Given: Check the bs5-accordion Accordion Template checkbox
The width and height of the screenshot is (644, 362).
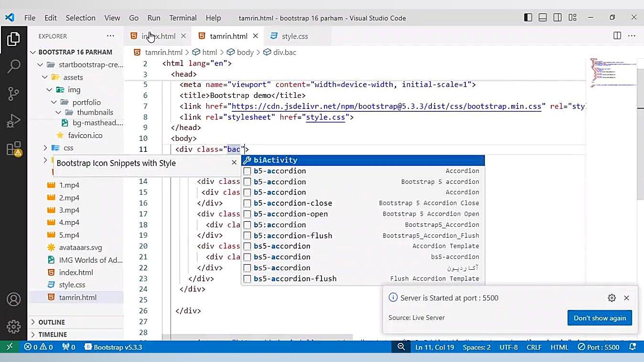Looking at the screenshot, I should coord(247,246).
